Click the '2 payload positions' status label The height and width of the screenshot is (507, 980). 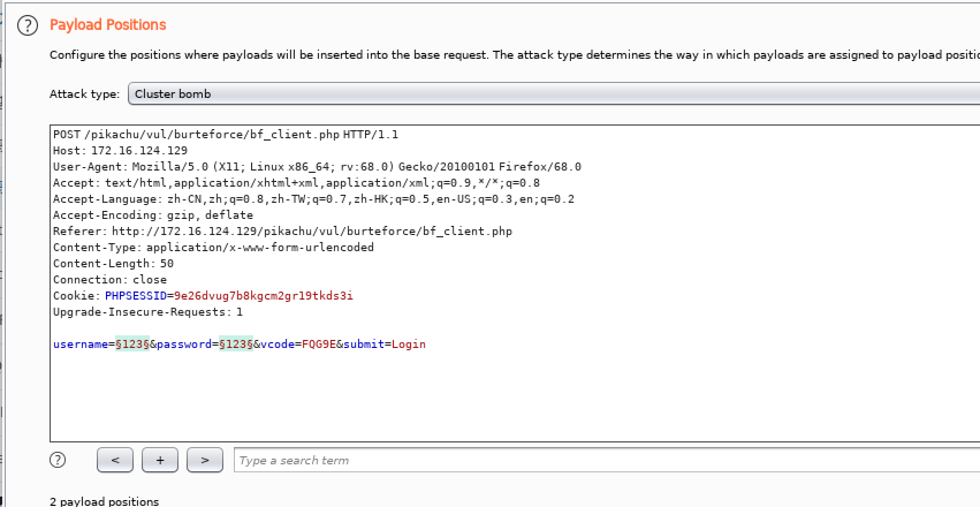tap(104, 501)
